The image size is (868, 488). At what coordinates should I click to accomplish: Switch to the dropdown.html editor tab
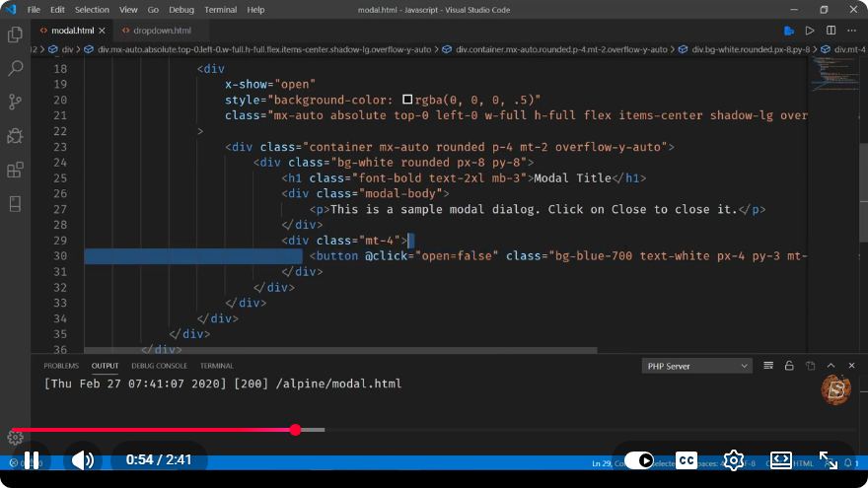pyautogui.click(x=157, y=31)
